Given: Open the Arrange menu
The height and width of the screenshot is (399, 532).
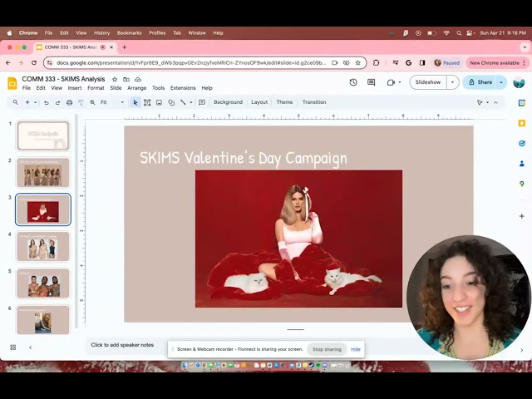Looking at the screenshot, I should coord(136,88).
